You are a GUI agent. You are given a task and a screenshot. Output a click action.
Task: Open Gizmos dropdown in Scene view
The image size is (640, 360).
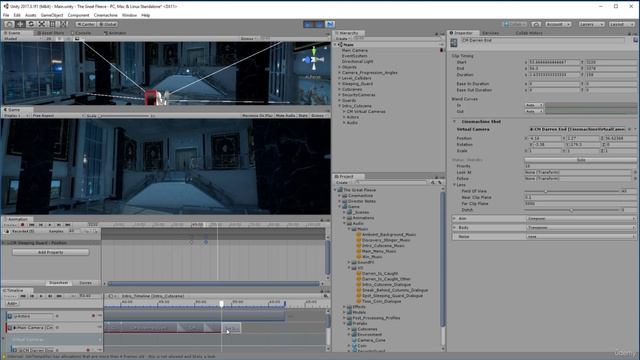249,39
